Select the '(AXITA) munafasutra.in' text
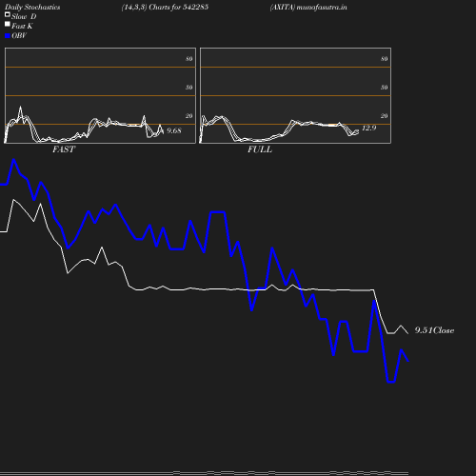 click(308, 8)
